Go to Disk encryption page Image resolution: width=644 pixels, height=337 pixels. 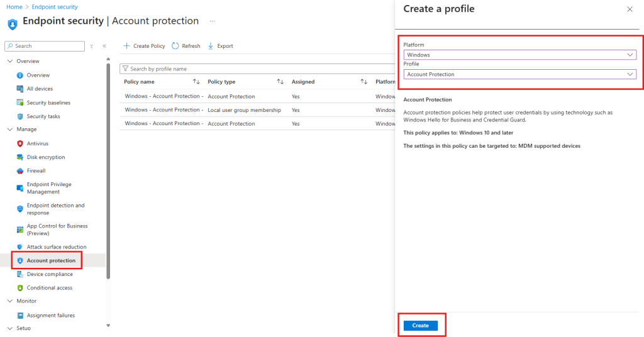pos(45,157)
